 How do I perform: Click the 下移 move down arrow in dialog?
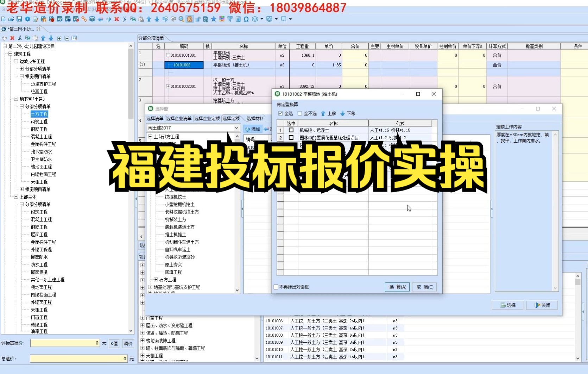tap(348, 113)
